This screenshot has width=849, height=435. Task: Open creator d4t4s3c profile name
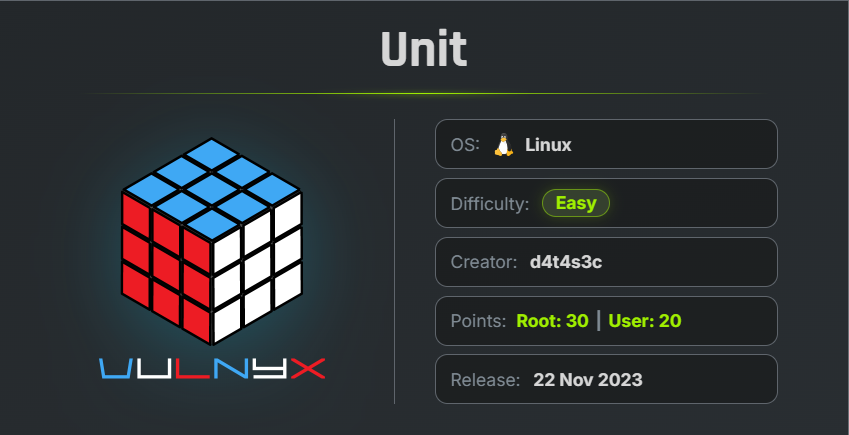tap(566, 262)
